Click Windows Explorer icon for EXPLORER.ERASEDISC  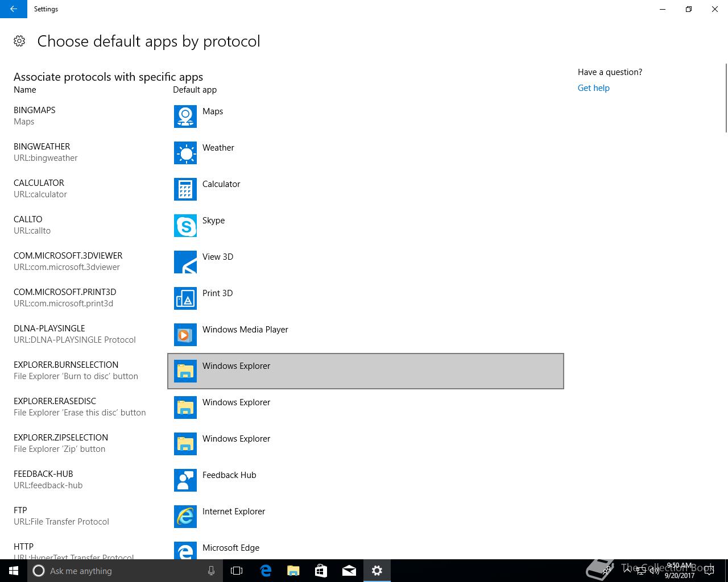pyautogui.click(x=185, y=408)
